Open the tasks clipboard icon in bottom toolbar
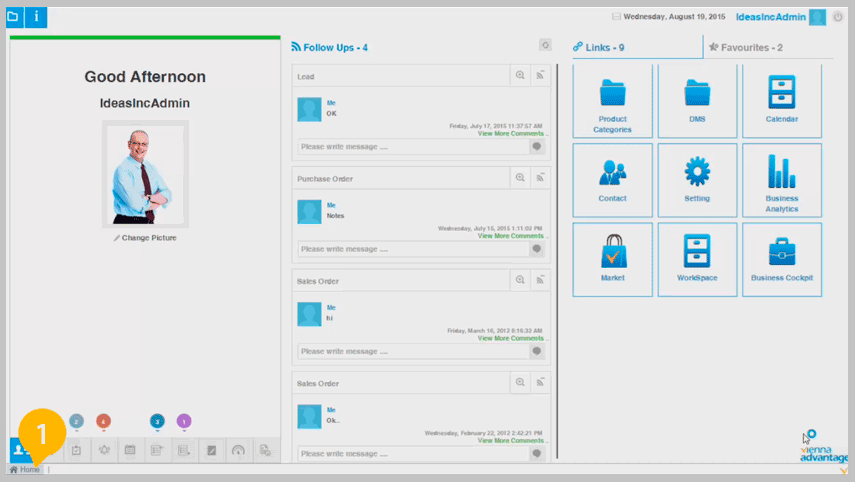Screen dimensions: 855x482 76,450
